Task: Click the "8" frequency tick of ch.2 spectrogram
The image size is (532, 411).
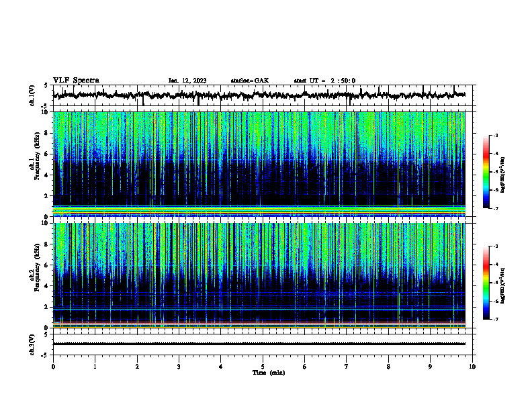Action: pos(48,244)
